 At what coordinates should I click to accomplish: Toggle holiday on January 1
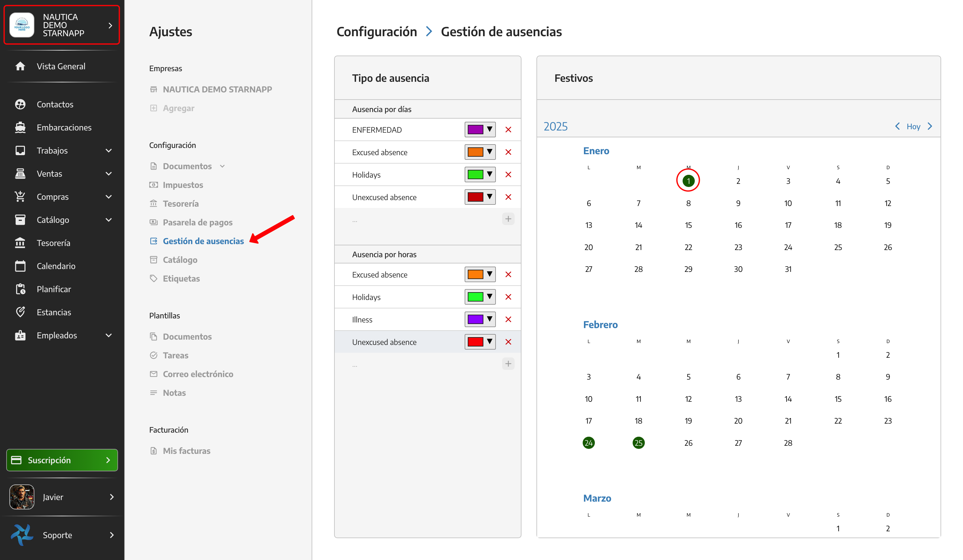click(688, 181)
